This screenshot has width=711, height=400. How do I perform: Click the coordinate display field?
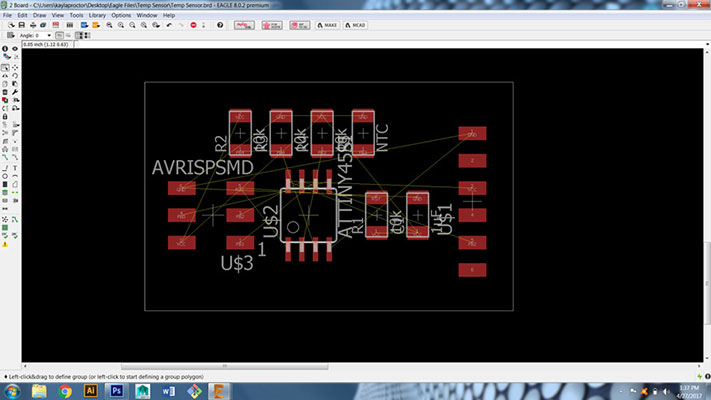47,44
